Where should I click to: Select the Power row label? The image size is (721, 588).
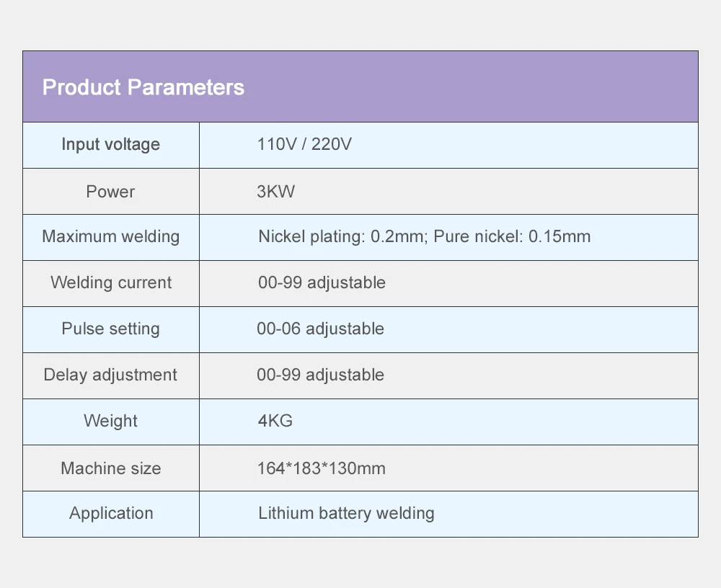(x=110, y=192)
